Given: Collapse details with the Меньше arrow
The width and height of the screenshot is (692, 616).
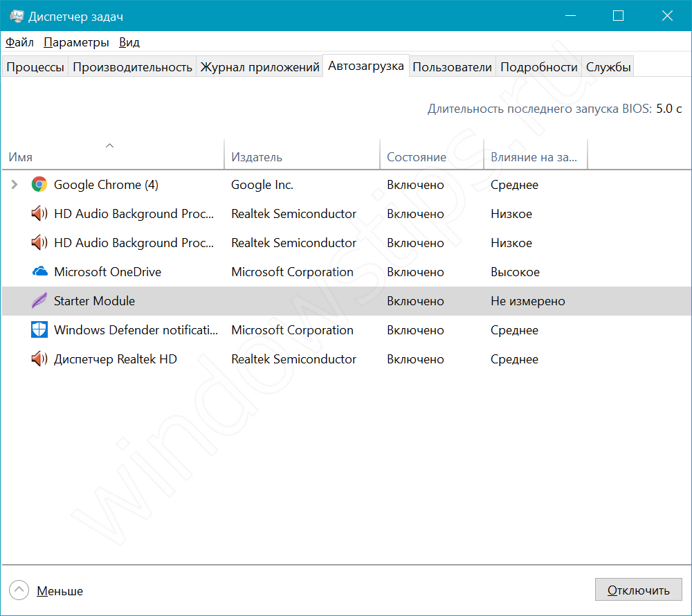Looking at the screenshot, I should (x=19, y=590).
